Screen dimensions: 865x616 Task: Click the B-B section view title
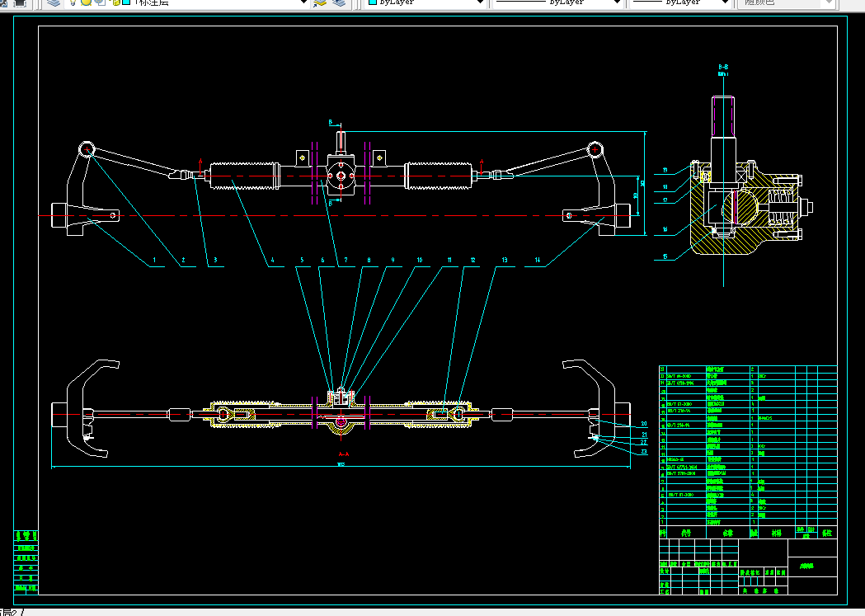click(x=723, y=67)
